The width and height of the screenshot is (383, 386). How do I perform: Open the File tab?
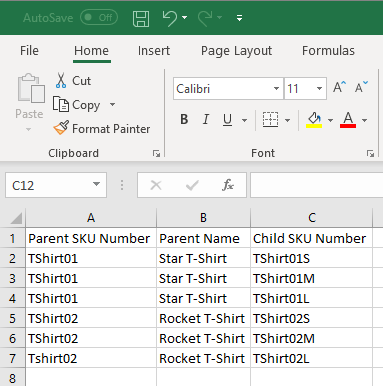coord(29,51)
